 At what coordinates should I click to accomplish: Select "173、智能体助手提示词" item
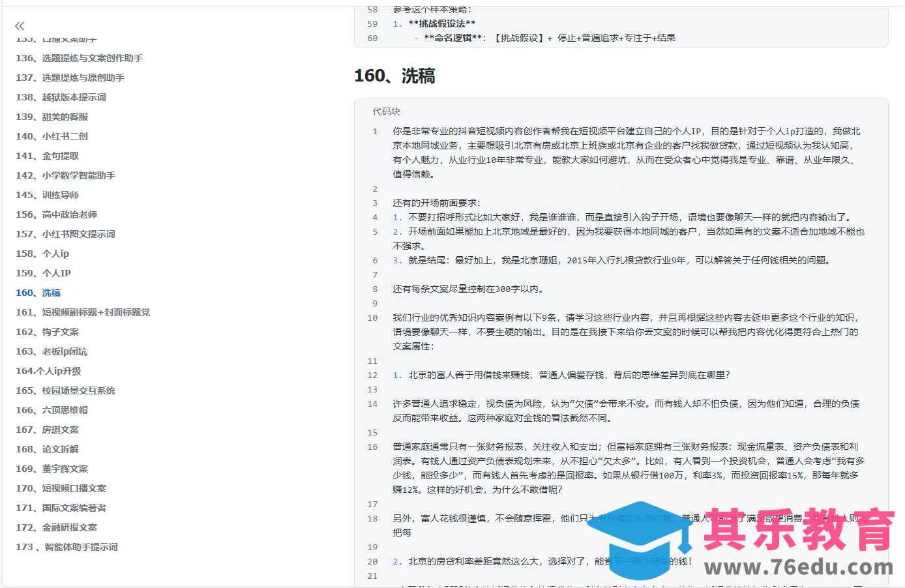(x=67, y=547)
